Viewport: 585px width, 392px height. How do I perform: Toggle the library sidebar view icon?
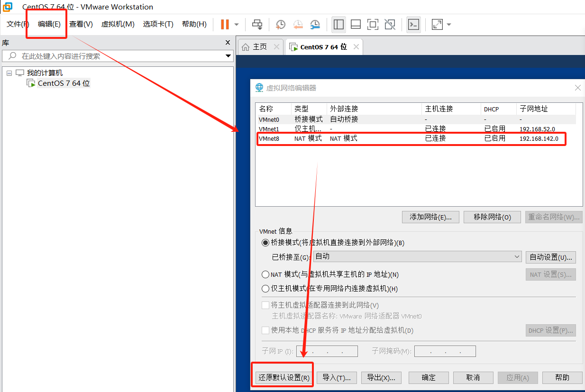[338, 24]
